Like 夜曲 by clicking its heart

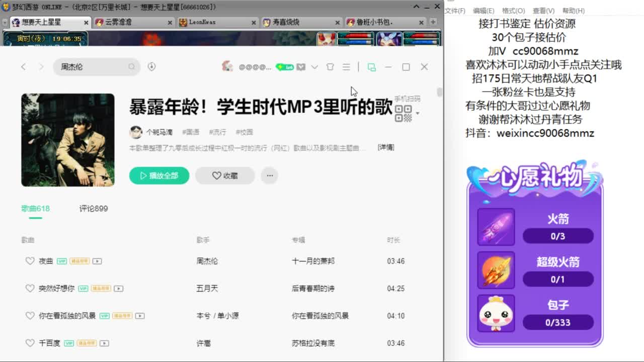tap(29, 261)
